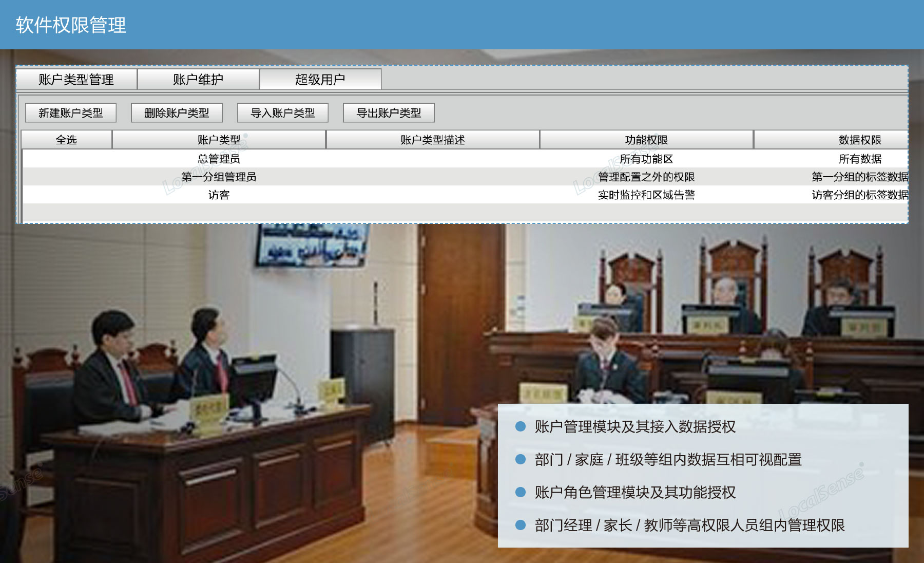Image resolution: width=924 pixels, height=563 pixels.
Task: Click the 功能权限 column header
Action: coord(646,140)
